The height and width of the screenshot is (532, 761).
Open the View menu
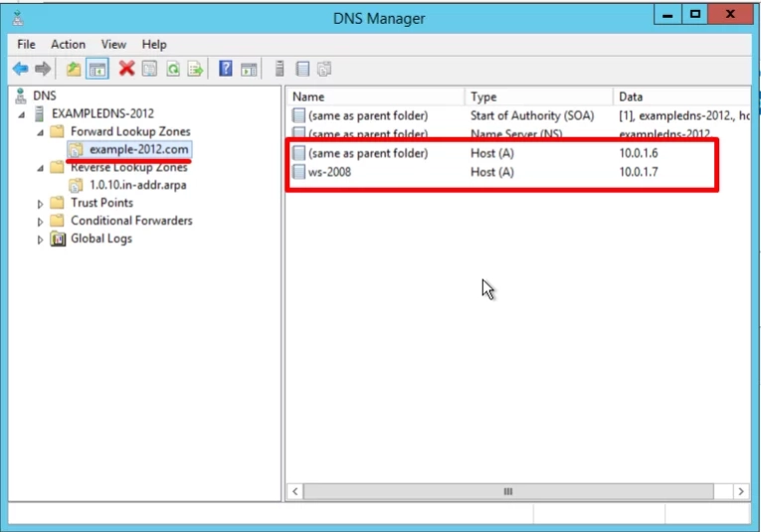point(113,45)
